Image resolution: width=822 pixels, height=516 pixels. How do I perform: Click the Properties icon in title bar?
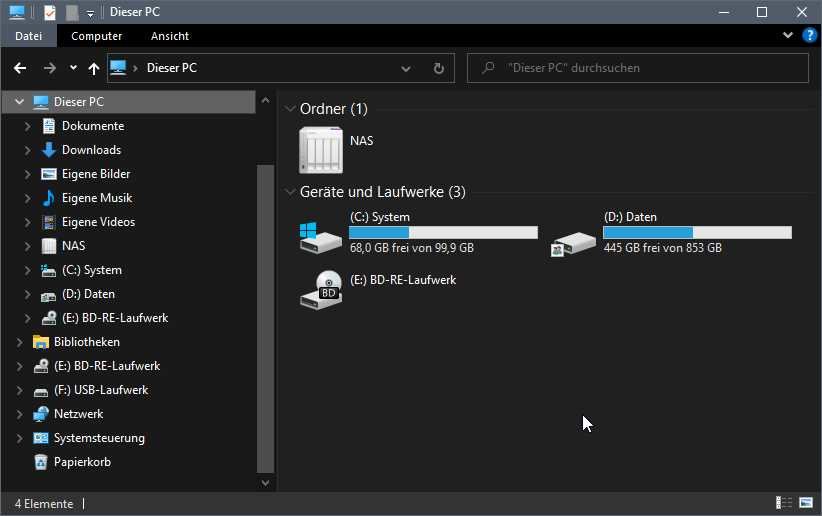tap(50, 12)
